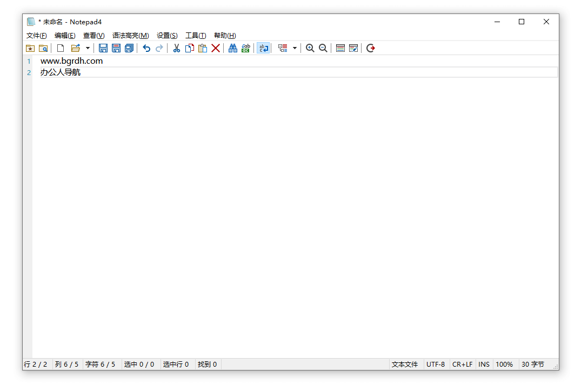Viewport: 588px width, 391px height.
Task: Click the Paste toolbar icon
Action: (x=203, y=48)
